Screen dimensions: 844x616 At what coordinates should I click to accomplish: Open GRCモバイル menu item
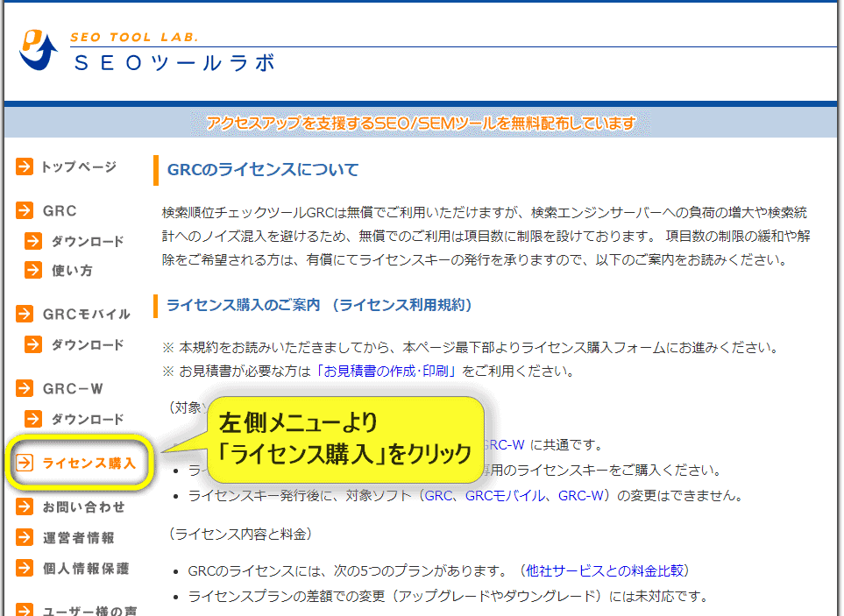pos(86,315)
